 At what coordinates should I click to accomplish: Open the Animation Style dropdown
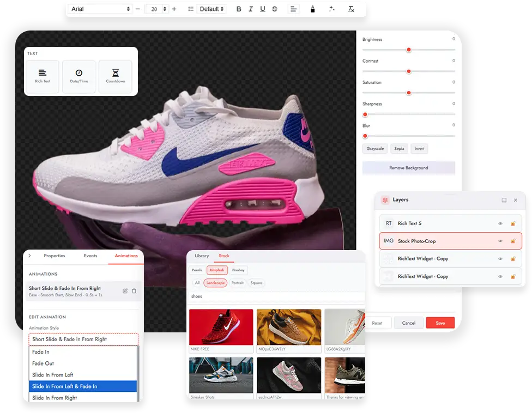[83, 339]
